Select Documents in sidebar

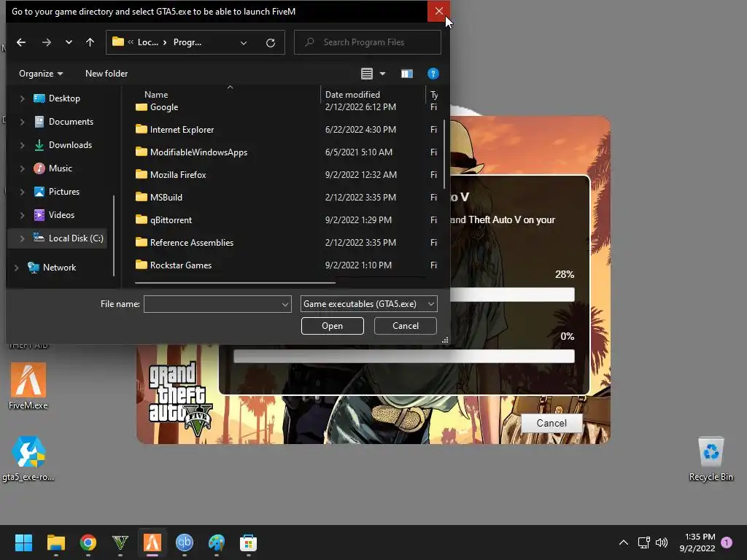(63, 122)
